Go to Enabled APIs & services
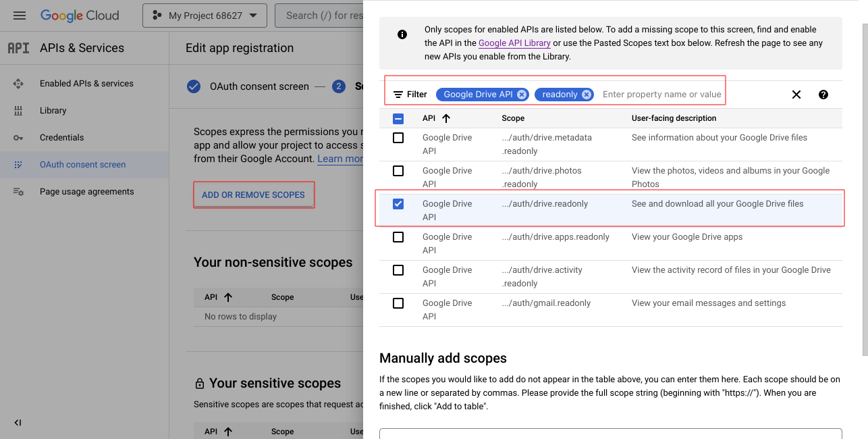 click(86, 83)
